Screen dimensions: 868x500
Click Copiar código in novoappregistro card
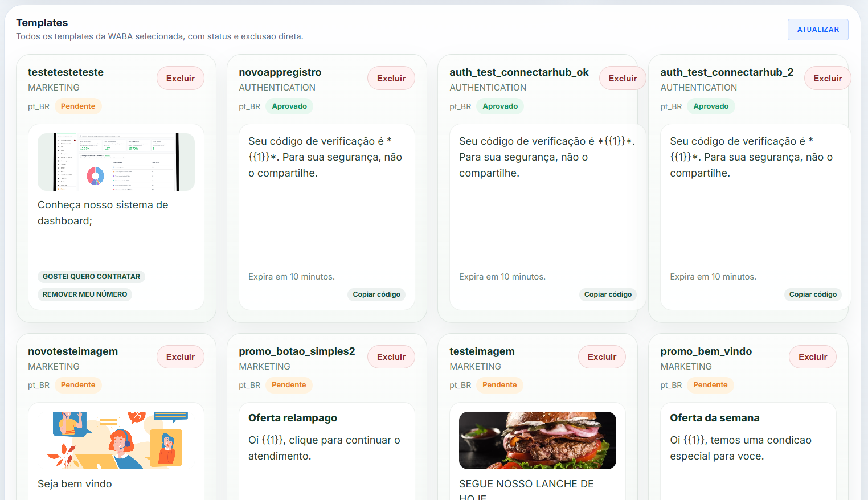tap(376, 294)
